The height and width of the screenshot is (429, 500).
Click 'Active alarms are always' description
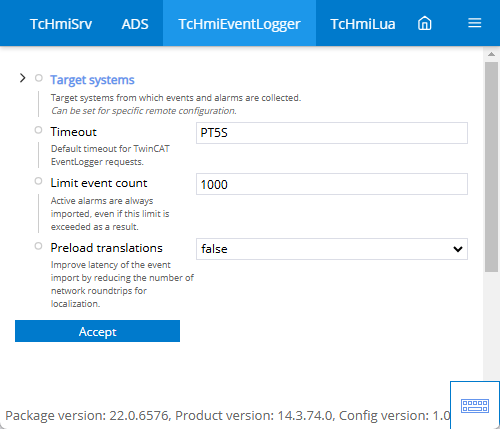click(x=110, y=214)
